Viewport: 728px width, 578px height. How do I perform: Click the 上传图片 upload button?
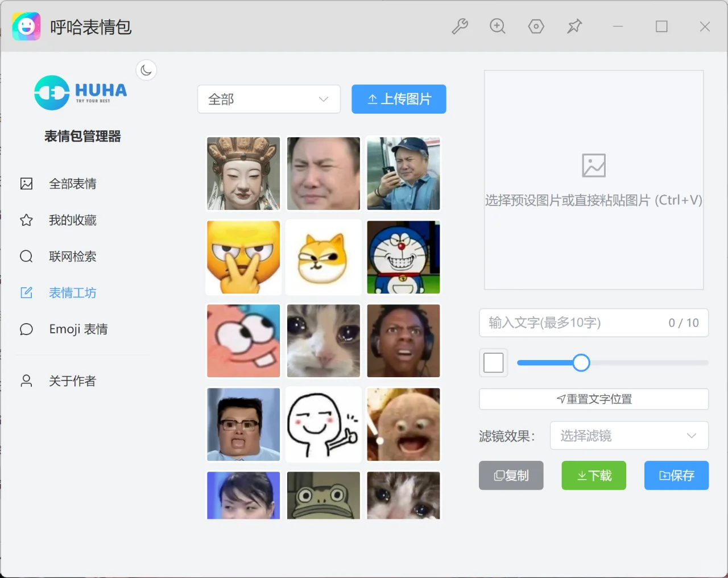(x=399, y=99)
